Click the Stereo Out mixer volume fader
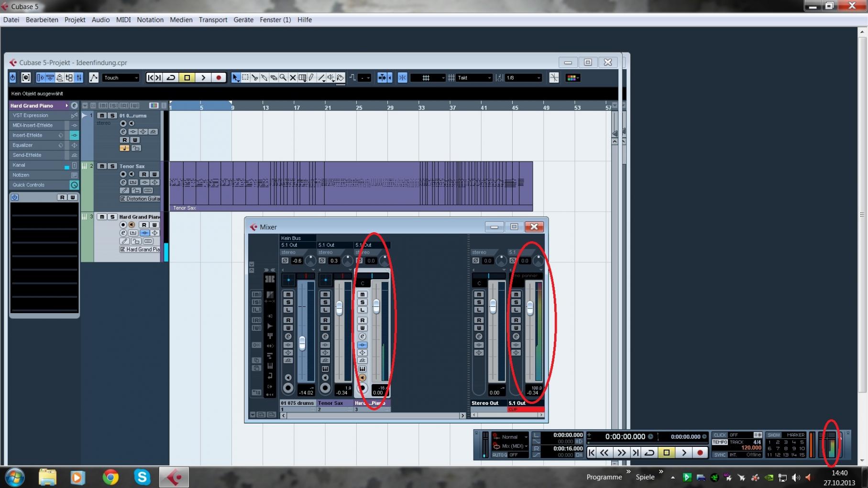This screenshot has height=488, width=868. [493, 307]
